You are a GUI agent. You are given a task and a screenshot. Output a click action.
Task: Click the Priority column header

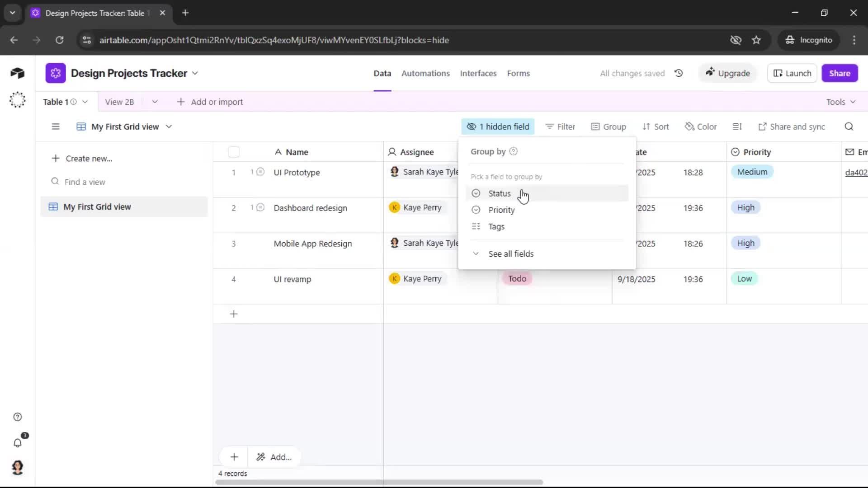click(783, 152)
